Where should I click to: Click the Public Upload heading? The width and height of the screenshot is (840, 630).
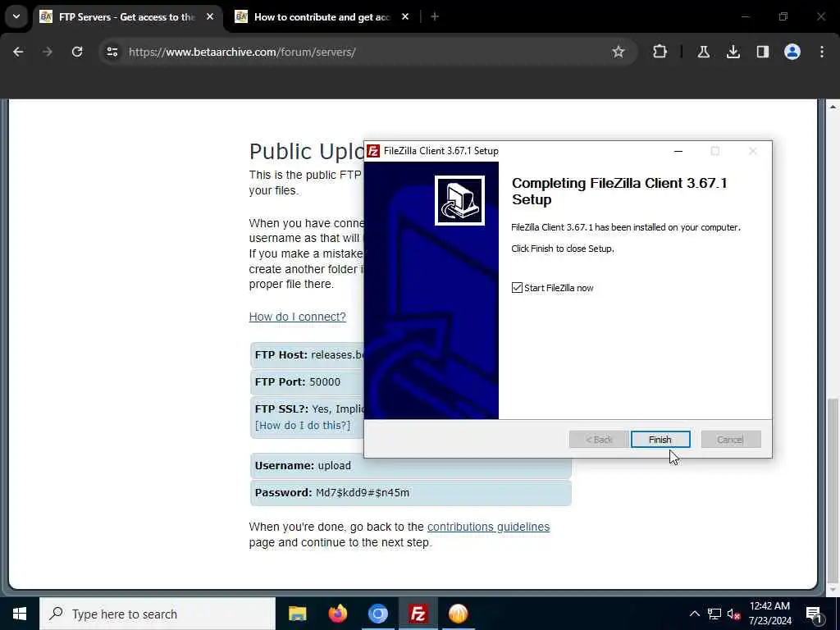click(x=307, y=152)
